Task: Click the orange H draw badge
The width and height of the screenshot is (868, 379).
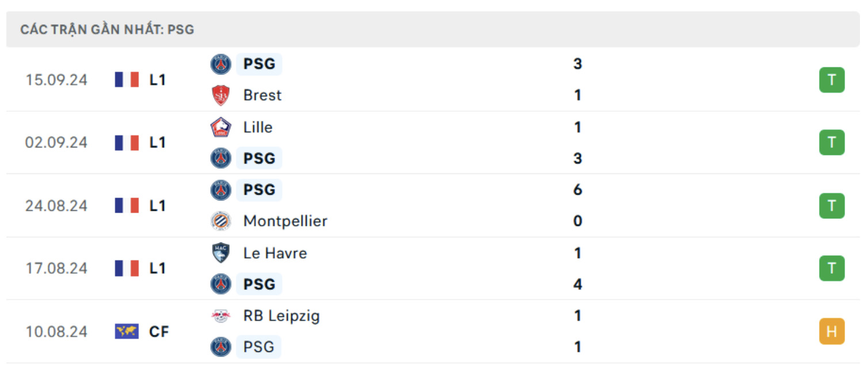Action: click(x=832, y=332)
